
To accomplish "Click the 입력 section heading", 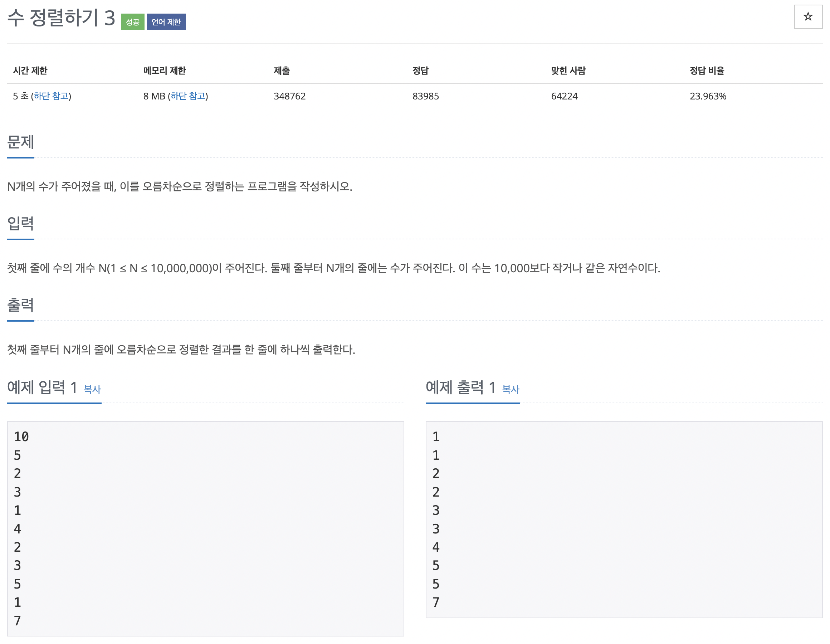I will (x=21, y=224).
